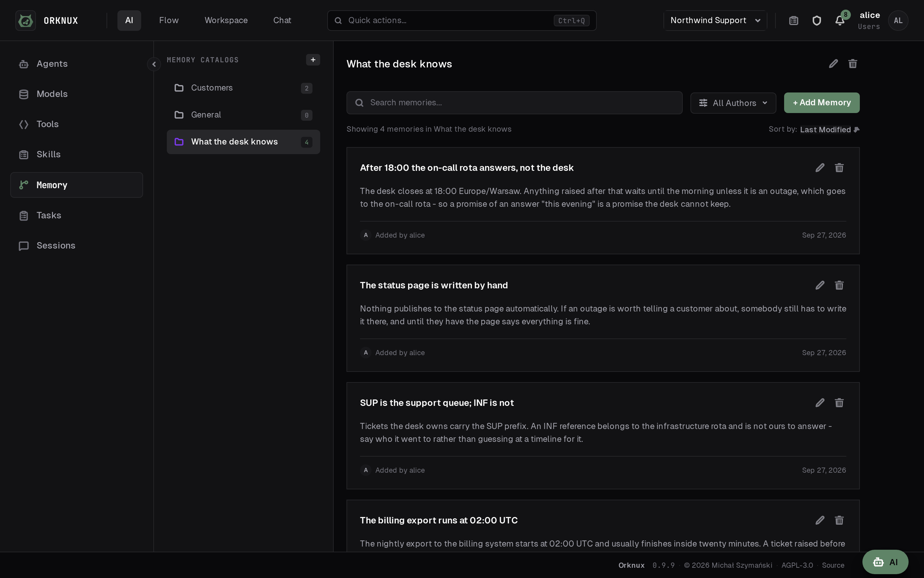The height and width of the screenshot is (578, 924).
Task: Edit the 'What the desk knows' catalog title
Action: click(834, 64)
